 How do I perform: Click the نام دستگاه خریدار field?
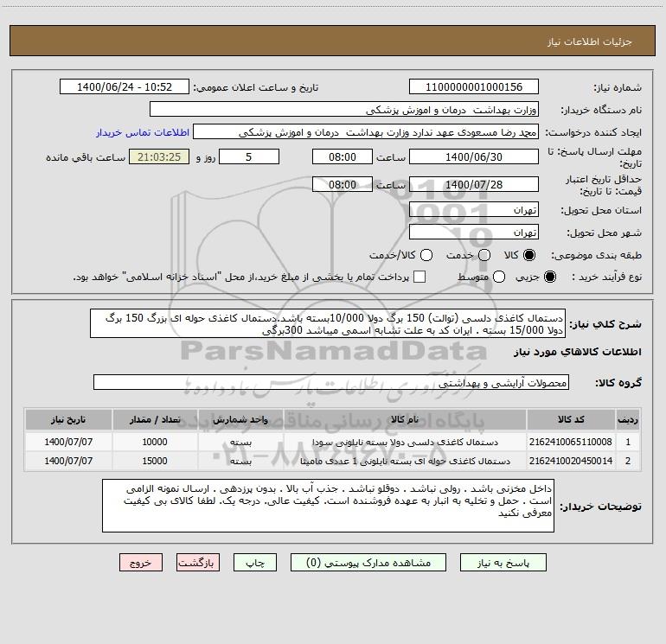[x=344, y=110]
